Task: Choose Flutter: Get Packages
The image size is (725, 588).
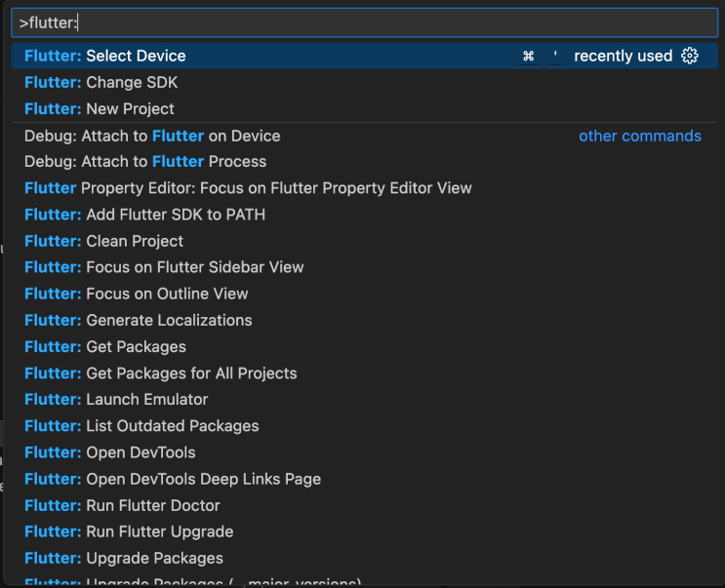Action: click(x=364, y=347)
